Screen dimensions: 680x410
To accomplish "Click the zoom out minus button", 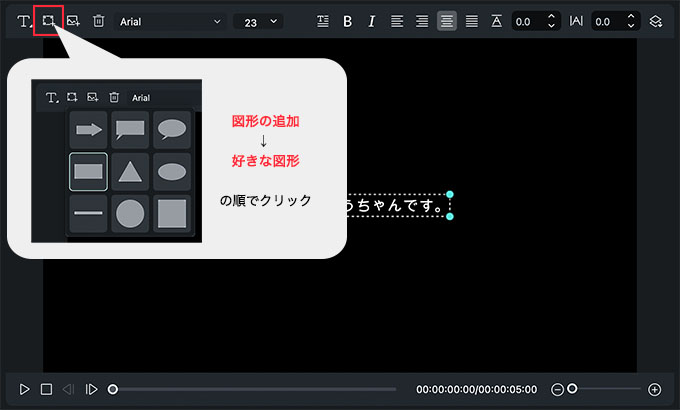I will point(558,389).
